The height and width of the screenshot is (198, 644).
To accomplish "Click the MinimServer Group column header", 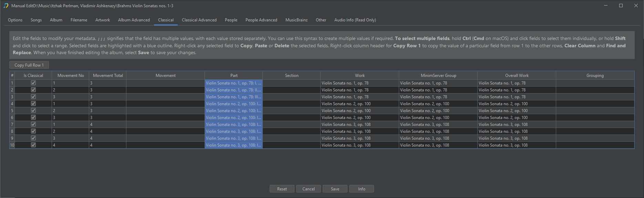I will pos(438,75).
